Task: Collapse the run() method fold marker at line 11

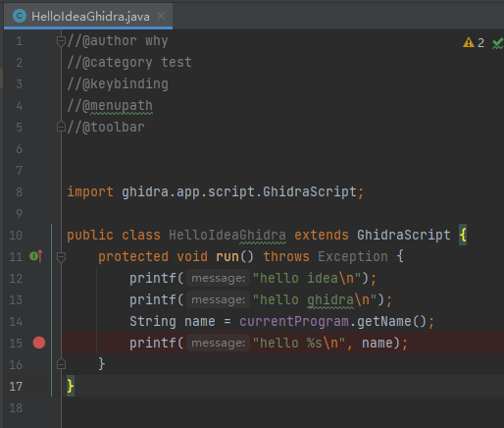Action: click(x=61, y=257)
